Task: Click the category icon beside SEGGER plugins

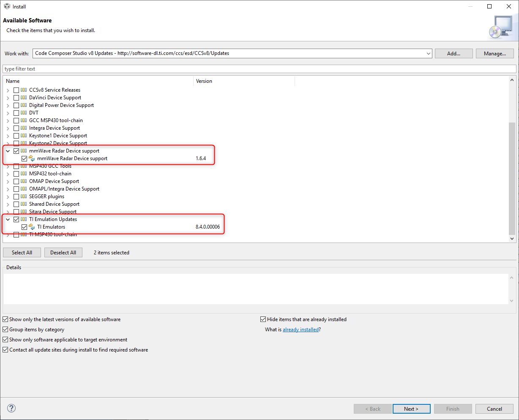Action: point(24,196)
